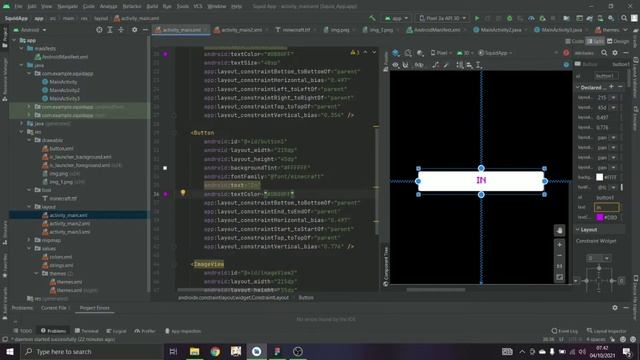Screen dimensions: 640x360
Task: Select the Current File problems tab
Action: coord(55,308)
